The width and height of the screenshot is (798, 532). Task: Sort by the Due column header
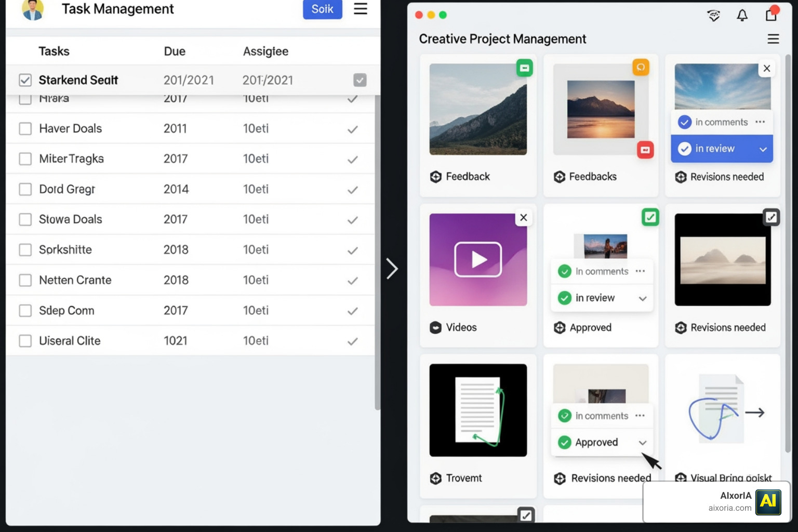(175, 51)
